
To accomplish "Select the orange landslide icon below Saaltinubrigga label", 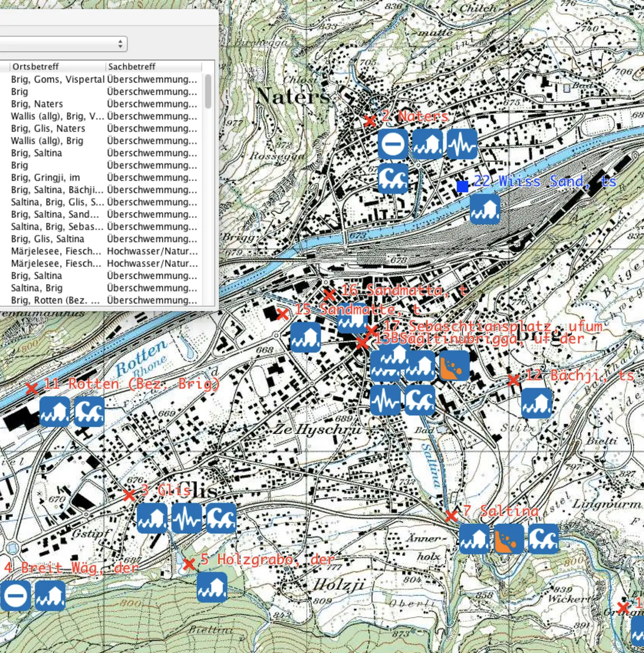I will point(454,366).
